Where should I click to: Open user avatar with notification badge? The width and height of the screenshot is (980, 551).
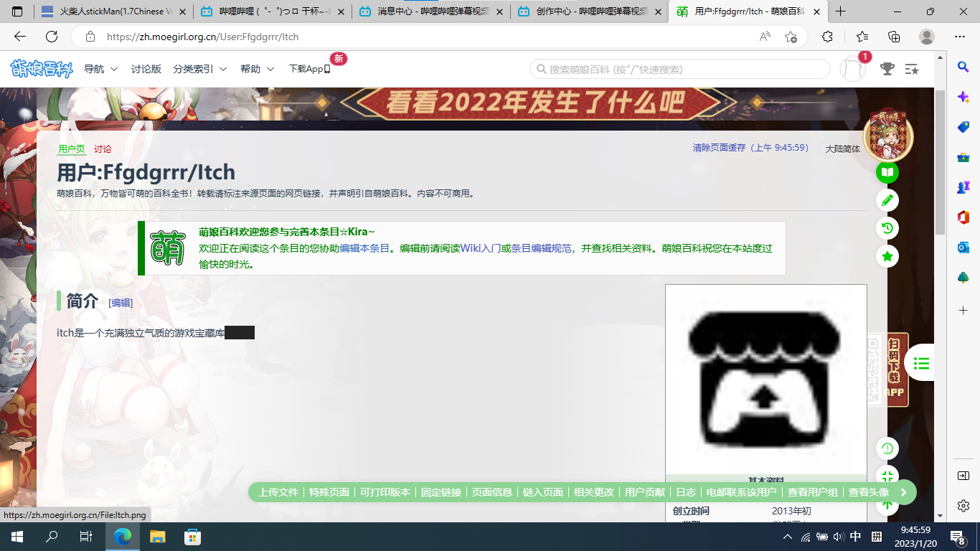(x=853, y=69)
